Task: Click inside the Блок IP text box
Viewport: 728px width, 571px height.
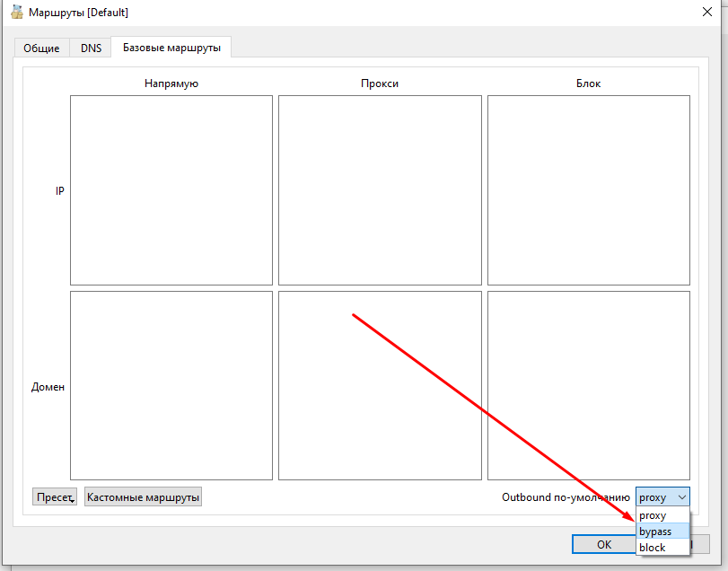Action: coord(588,190)
